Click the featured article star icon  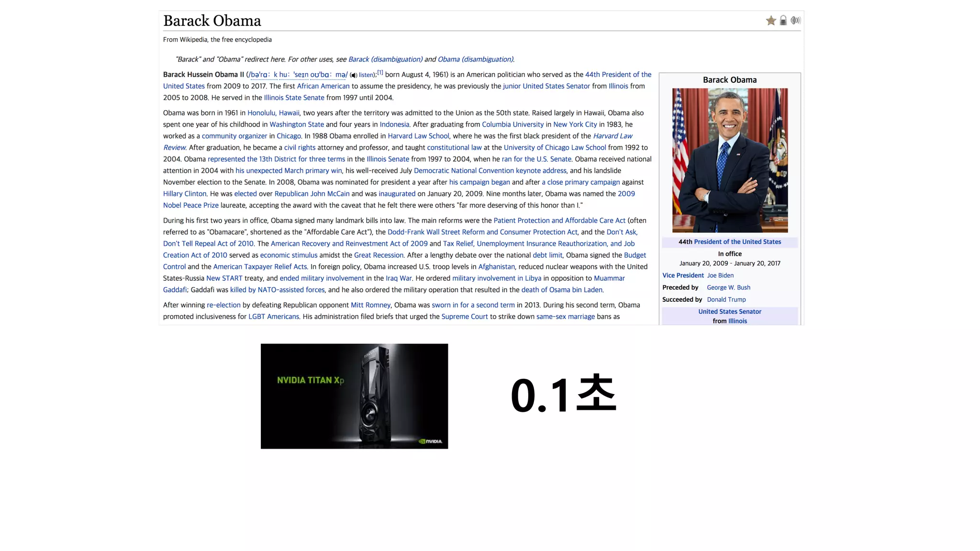770,21
